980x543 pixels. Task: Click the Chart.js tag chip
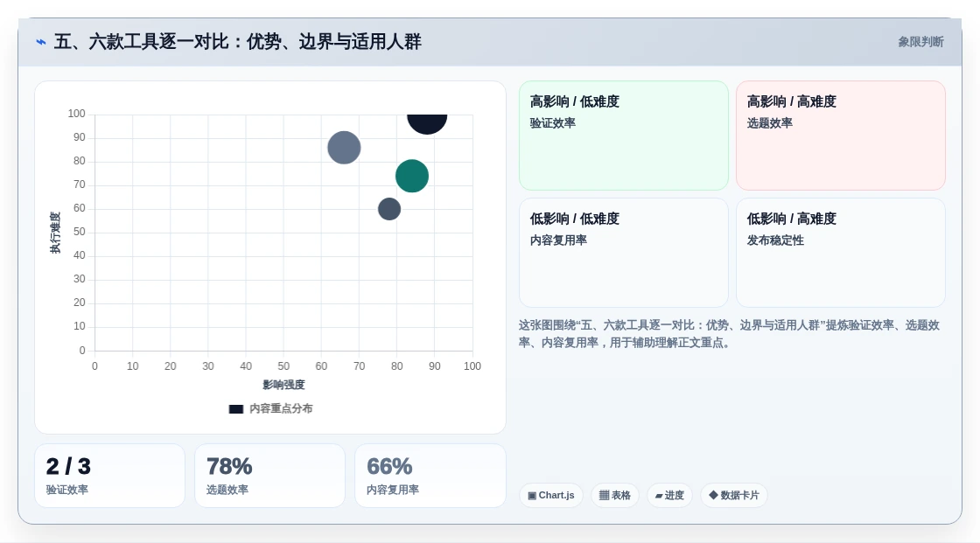(551, 496)
